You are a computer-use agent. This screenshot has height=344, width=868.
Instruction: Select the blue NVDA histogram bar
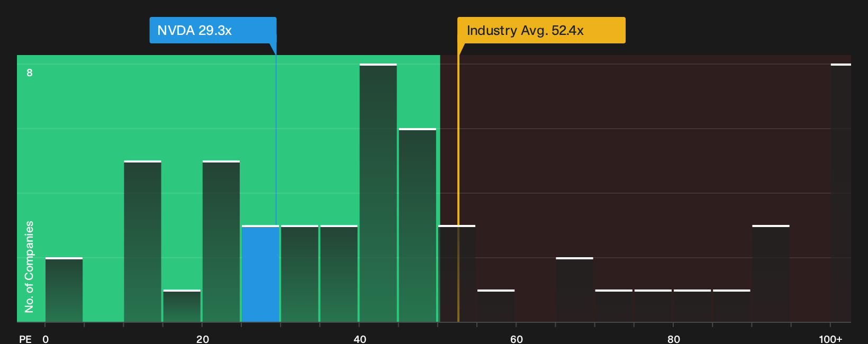260,274
